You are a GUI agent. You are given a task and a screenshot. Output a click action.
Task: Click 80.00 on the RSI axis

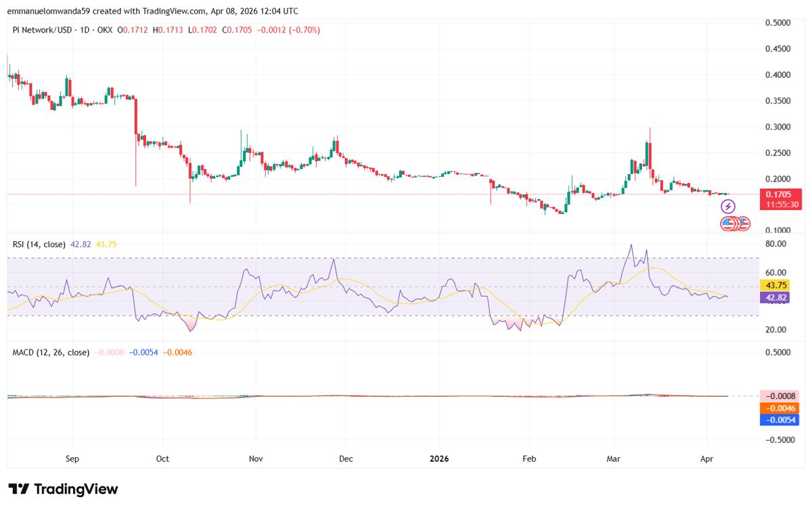coord(775,244)
